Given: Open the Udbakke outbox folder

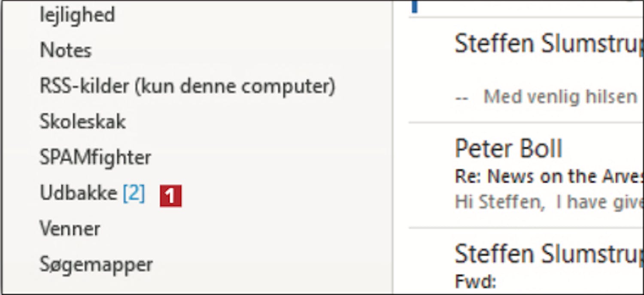Looking at the screenshot, I should (x=78, y=193).
